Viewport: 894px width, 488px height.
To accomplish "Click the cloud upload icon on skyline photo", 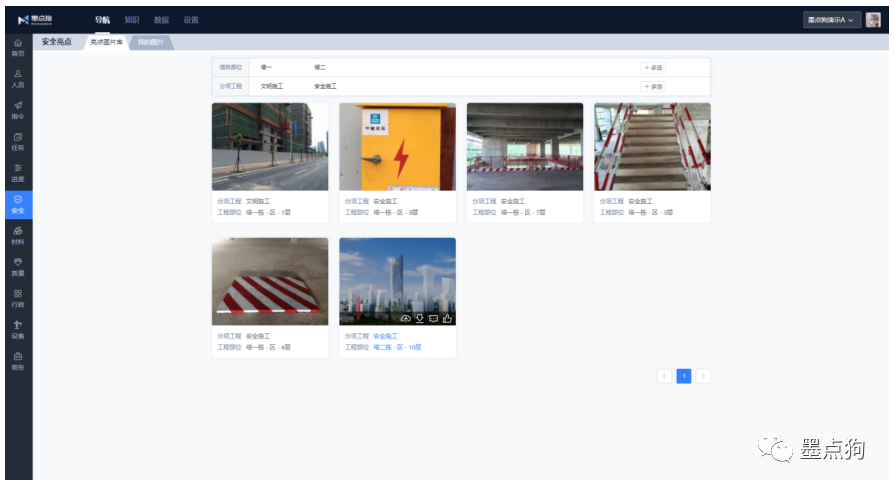I will (x=406, y=318).
